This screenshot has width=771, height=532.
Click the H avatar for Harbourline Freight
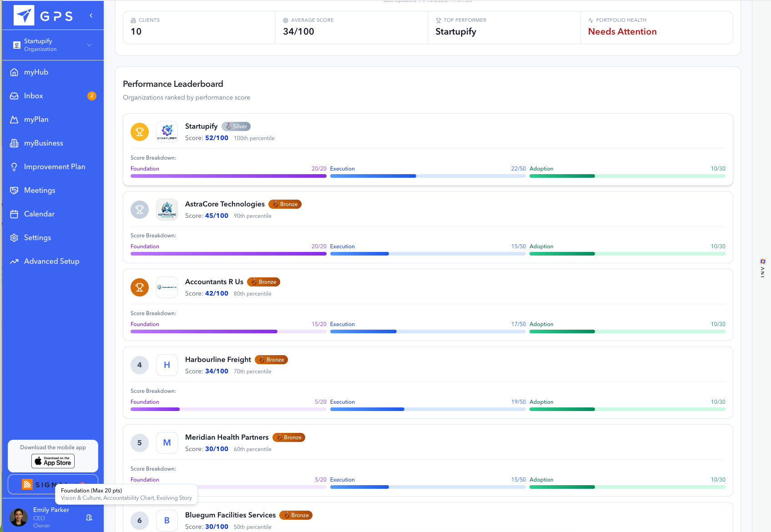pos(167,365)
